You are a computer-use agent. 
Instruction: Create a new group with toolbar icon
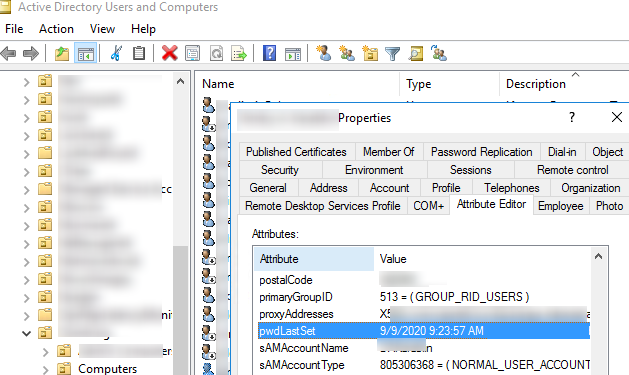(347, 53)
